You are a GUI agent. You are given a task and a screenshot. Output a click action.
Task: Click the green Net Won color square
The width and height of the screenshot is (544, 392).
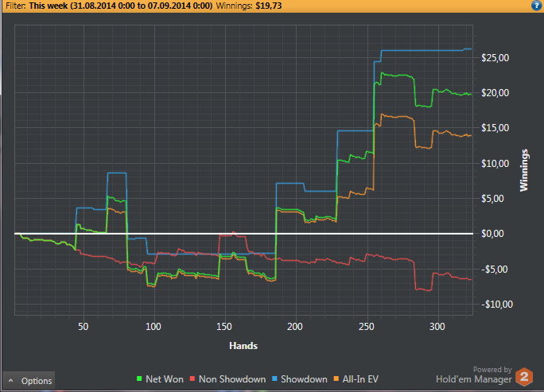click(x=139, y=378)
